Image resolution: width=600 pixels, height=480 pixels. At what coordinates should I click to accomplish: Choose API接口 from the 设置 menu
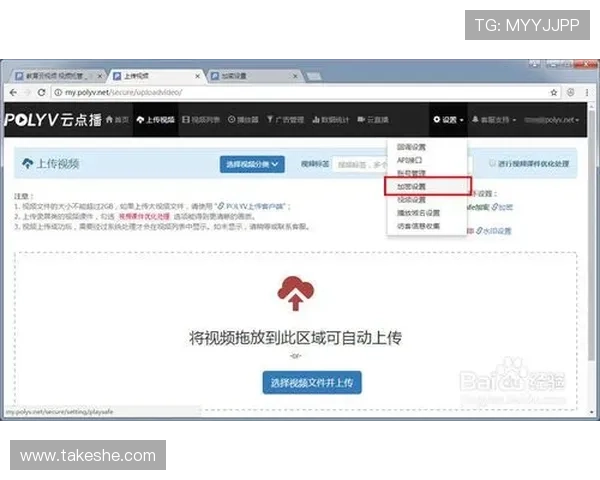(427, 160)
